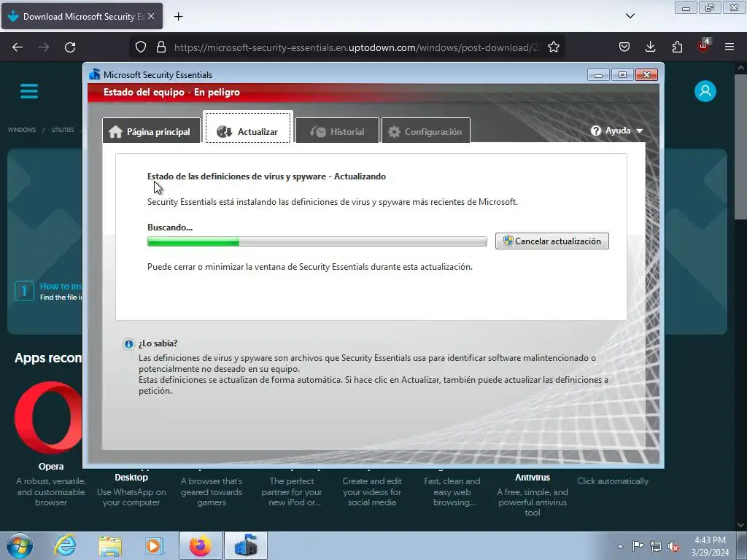747x560 pixels.
Task: Expand the list all tabs chevron
Action: click(630, 16)
